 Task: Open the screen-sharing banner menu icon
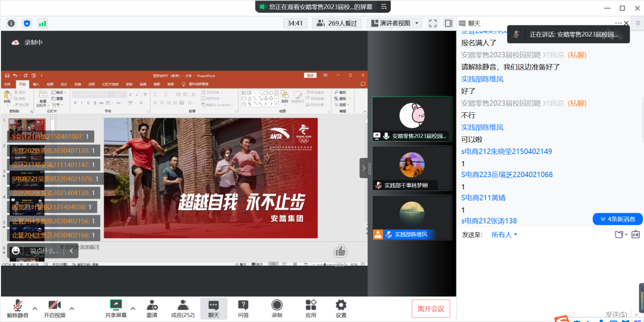384,7
